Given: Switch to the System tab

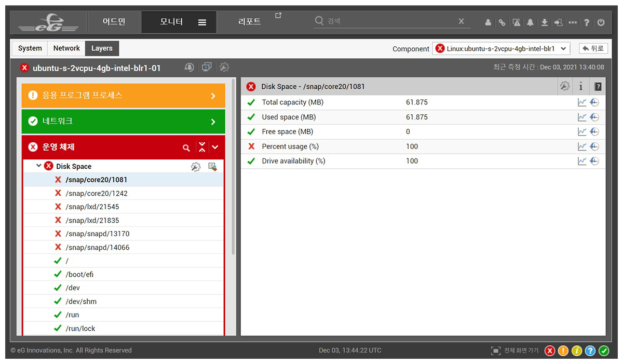Looking at the screenshot, I should [x=30, y=48].
